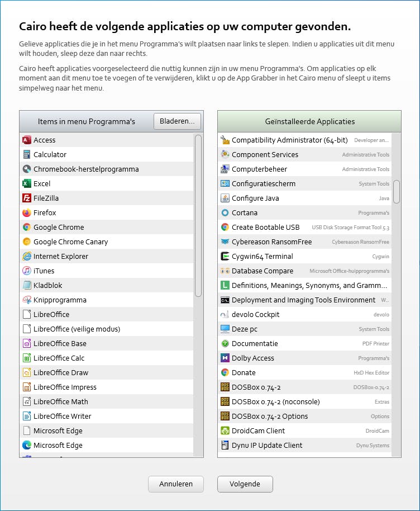The height and width of the screenshot is (511, 420).
Task: Select the Configuratiescherm icon
Action: click(x=225, y=183)
